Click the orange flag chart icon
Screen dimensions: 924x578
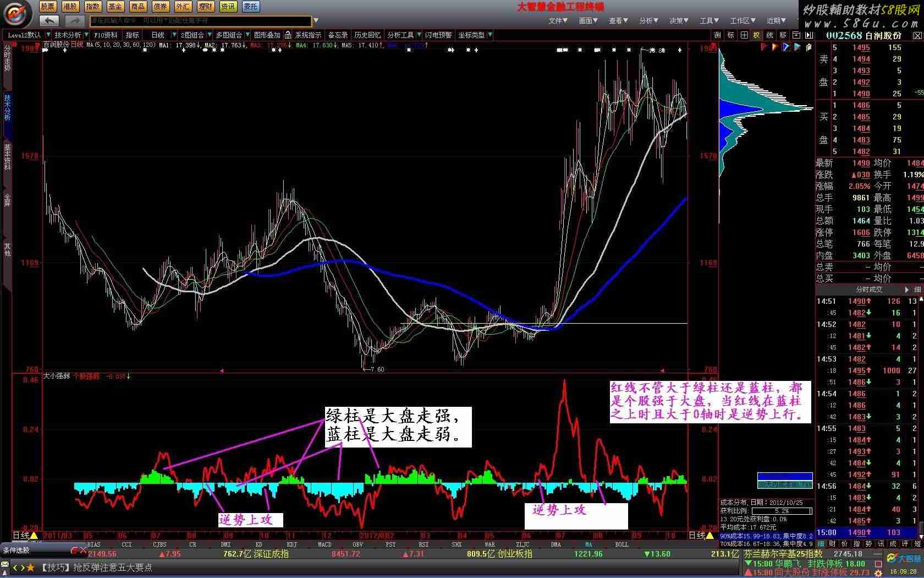775,47
